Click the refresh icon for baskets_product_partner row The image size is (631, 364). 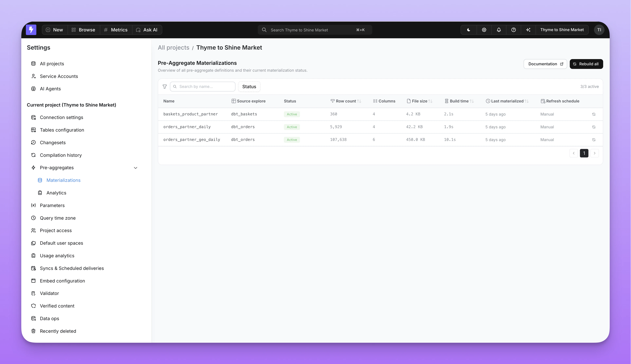pyautogui.click(x=594, y=114)
